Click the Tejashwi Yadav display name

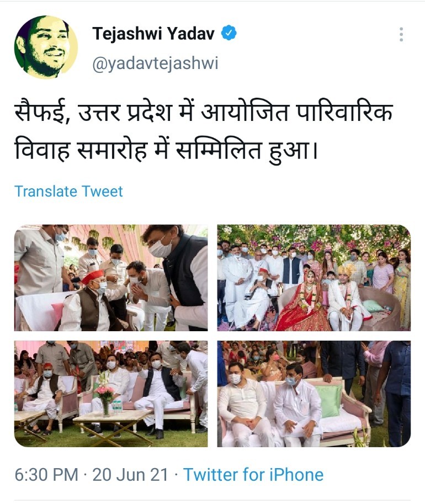click(x=153, y=33)
